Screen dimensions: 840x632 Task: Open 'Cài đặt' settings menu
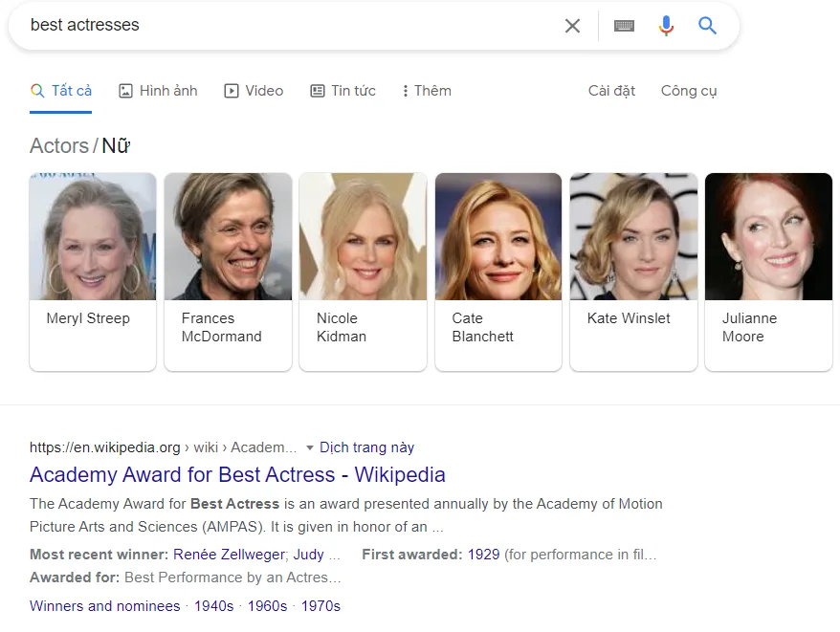click(x=611, y=91)
